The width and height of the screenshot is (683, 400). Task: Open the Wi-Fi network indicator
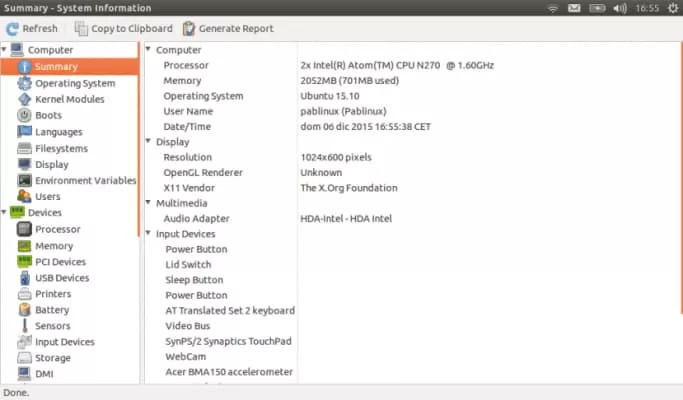coord(553,8)
